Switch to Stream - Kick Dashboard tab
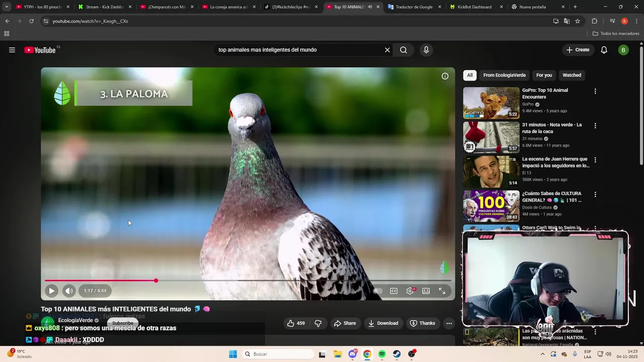644x362 pixels. click(x=105, y=7)
